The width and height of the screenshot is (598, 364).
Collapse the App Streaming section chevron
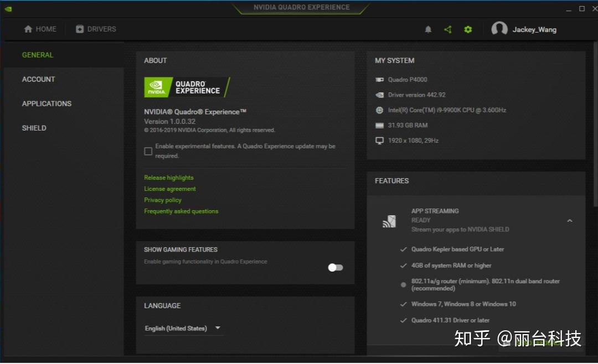pyautogui.click(x=569, y=221)
